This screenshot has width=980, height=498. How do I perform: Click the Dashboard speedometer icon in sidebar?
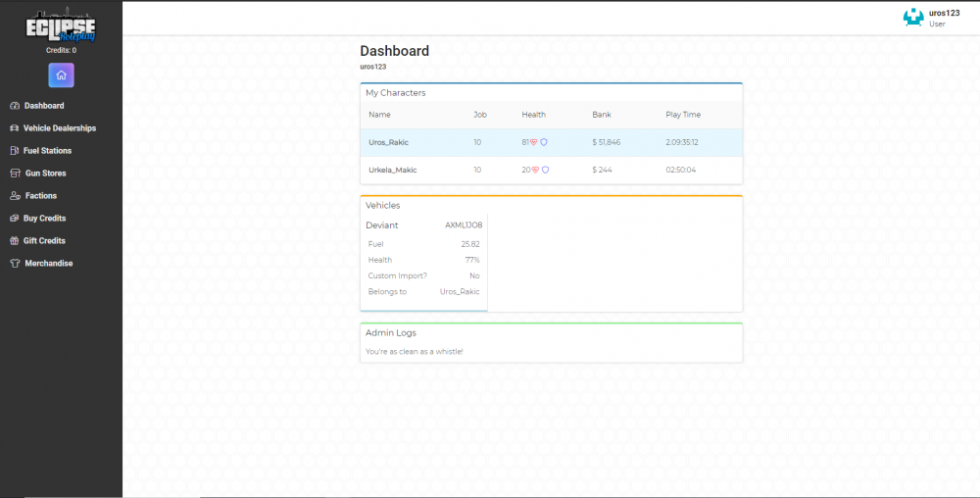pos(15,106)
